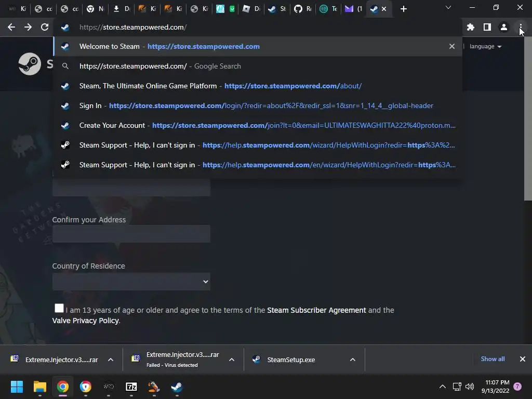This screenshot has height=399, width=532.
Task: Switch to the tab labeled Te
Action: 328,9
